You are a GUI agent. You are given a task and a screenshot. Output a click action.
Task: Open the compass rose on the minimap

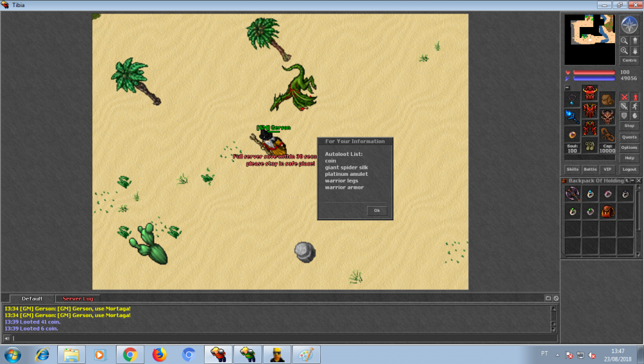tap(630, 25)
